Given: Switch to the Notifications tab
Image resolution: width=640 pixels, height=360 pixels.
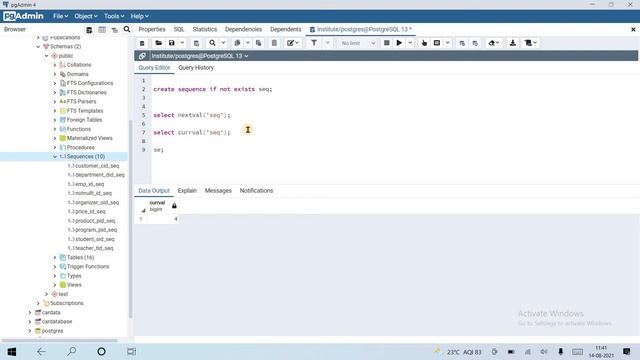Looking at the screenshot, I should coord(256,191).
